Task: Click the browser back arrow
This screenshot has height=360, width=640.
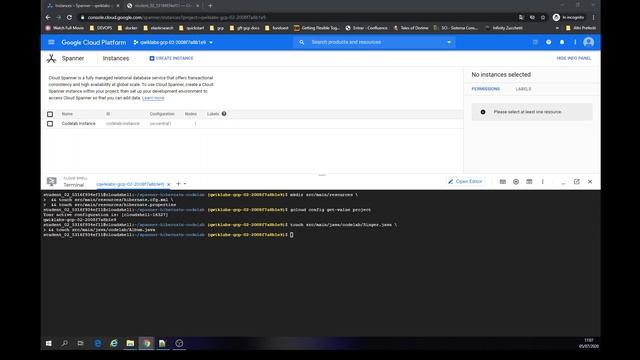Action: (48, 18)
